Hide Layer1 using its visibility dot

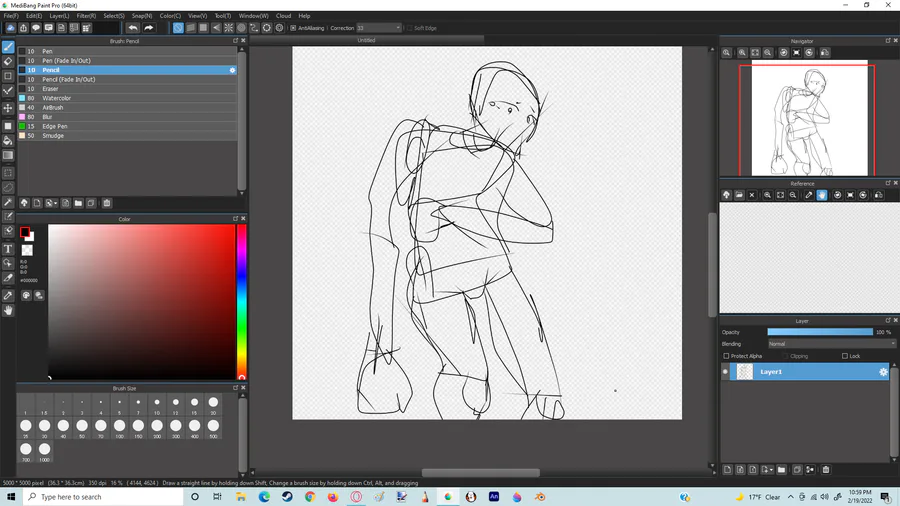point(725,372)
